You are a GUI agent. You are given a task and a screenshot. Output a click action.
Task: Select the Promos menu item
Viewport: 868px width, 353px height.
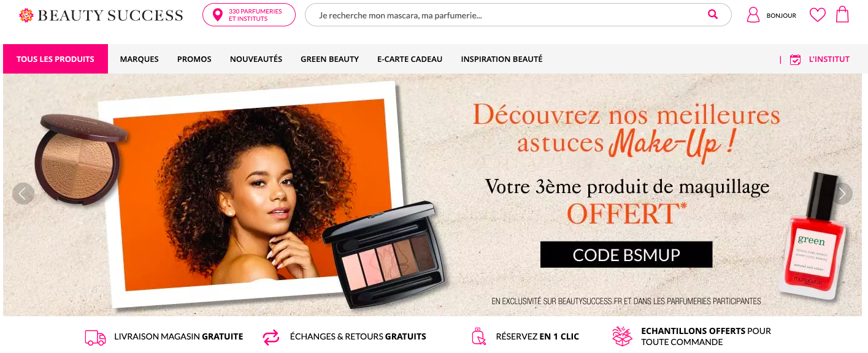coord(194,59)
